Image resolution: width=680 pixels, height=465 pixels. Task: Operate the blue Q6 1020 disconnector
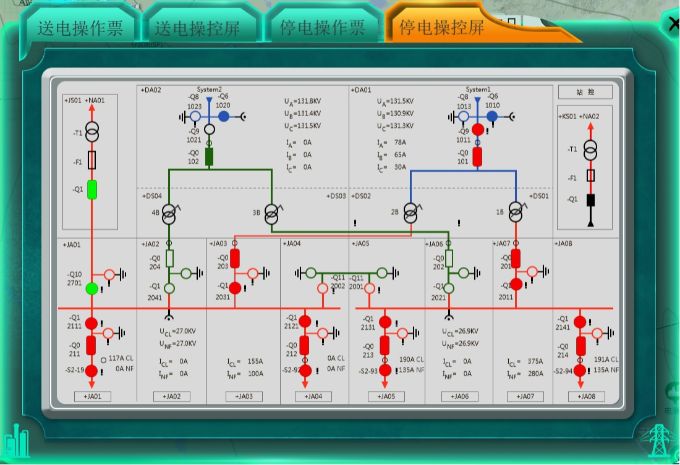coord(223,117)
